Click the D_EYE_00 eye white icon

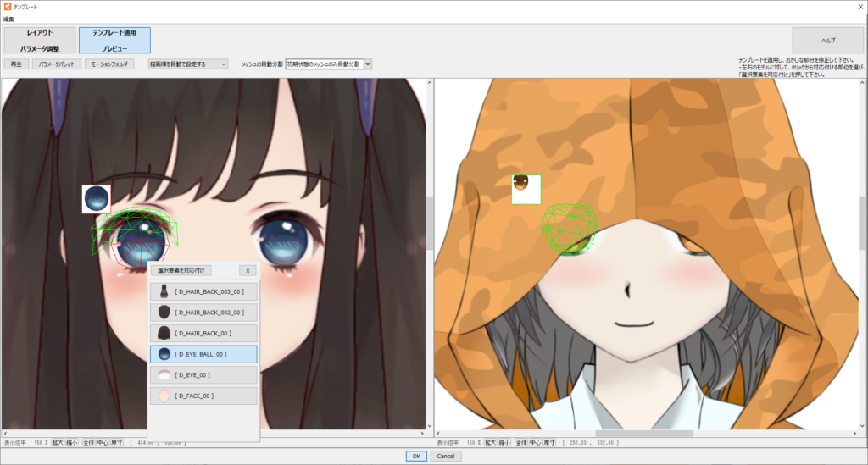point(164,375)
